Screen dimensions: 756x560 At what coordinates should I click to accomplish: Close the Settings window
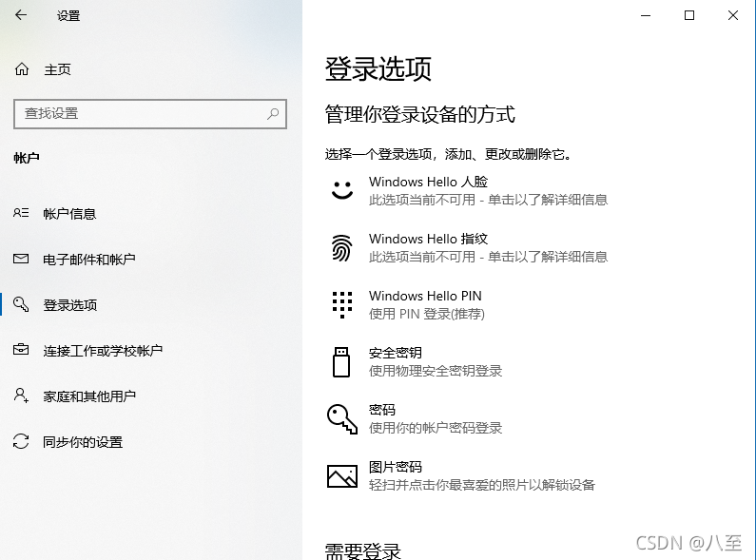click(x=733, y=15)
